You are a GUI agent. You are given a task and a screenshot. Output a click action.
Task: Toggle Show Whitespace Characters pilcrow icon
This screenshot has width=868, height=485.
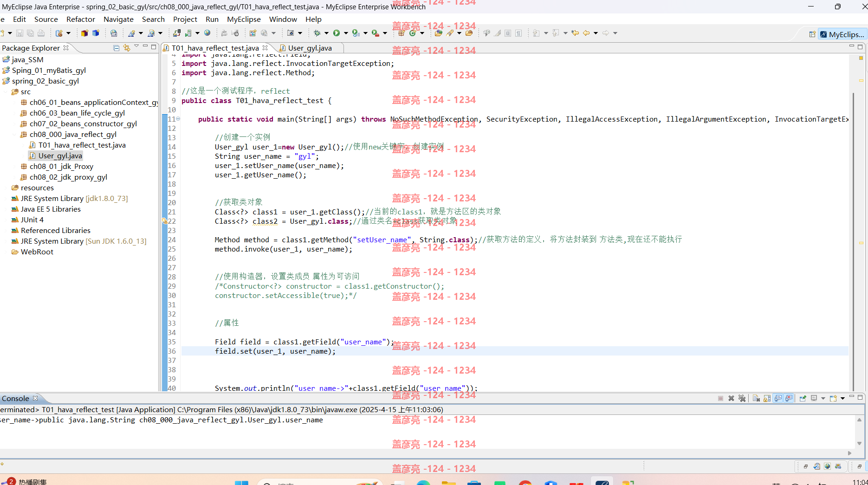[x=518, y=33]
